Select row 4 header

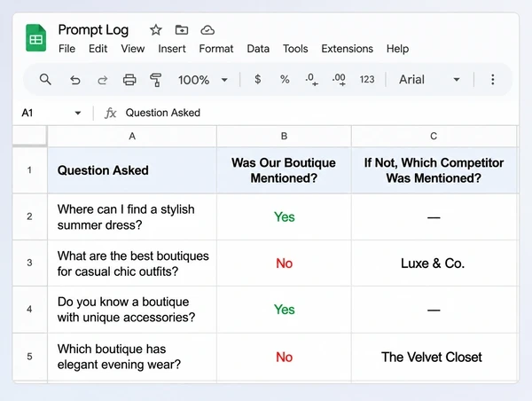coord(30,309)
